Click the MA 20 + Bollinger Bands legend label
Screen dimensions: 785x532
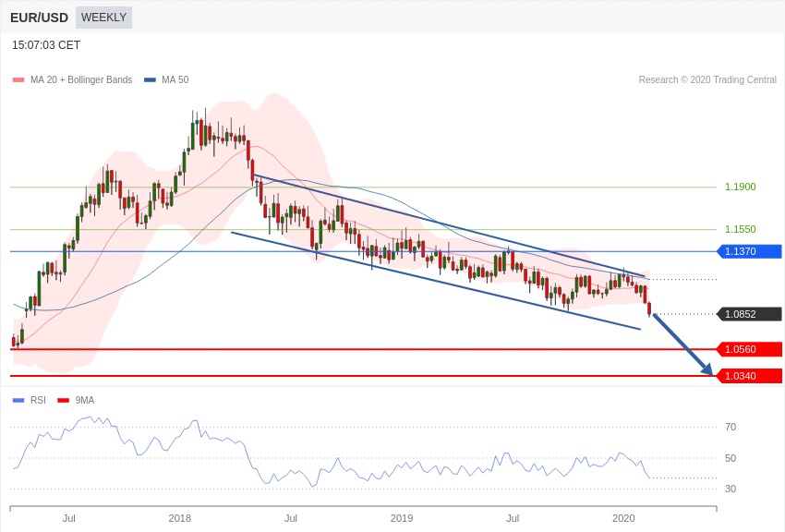click(x=81, y=79)
